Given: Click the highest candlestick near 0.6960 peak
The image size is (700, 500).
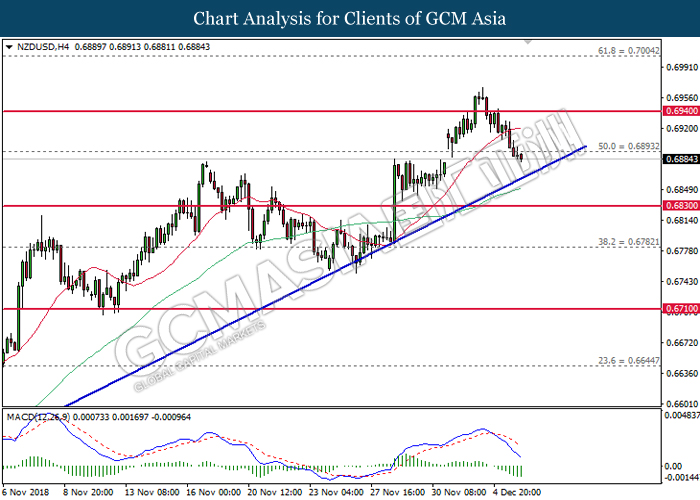Looking at the screenshot, I should (483, 97).
